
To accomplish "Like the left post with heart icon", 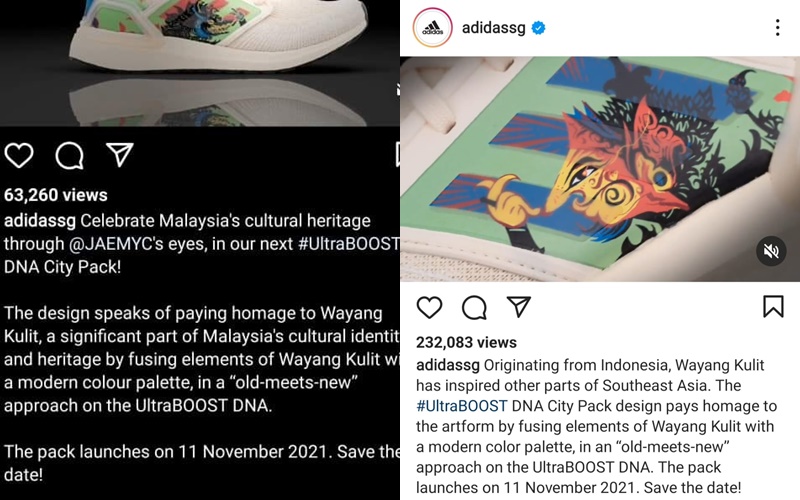I will pos(19,155).
